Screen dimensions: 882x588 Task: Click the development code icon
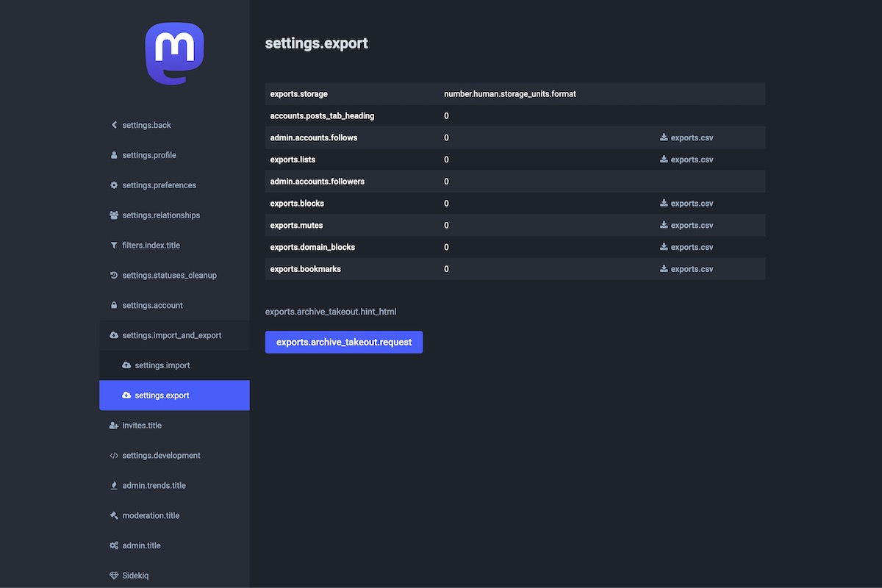114,456
